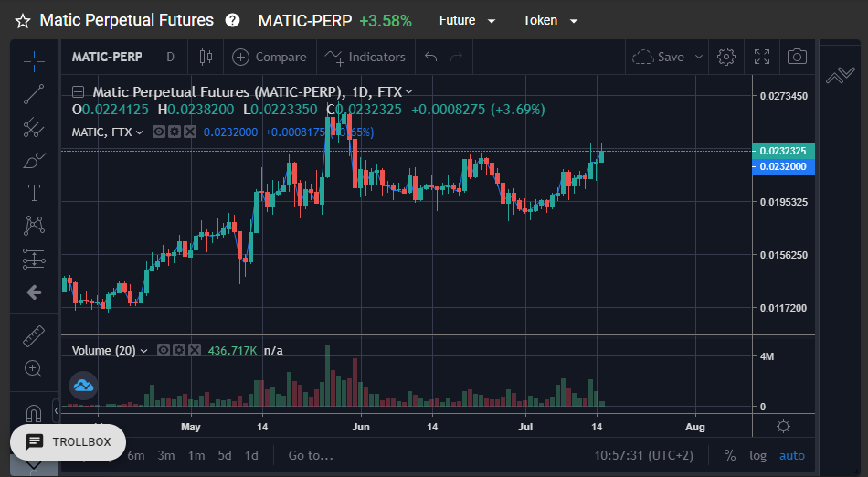Viewport: 868px width, 477px height.
Task: Open chart settings gear icon
Action: click(725, 57)
